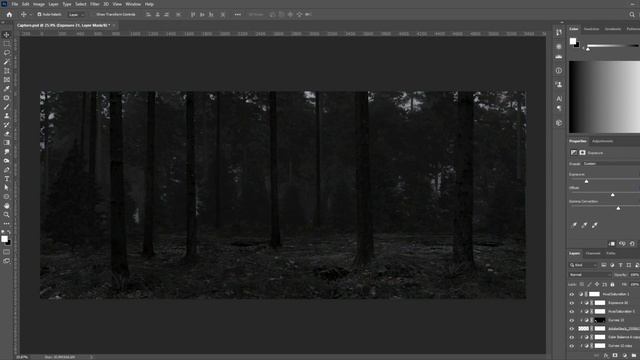The image size is (640, 360).
Task: Clip adjustment to layer button in Properties
Action: pos(612,244)
